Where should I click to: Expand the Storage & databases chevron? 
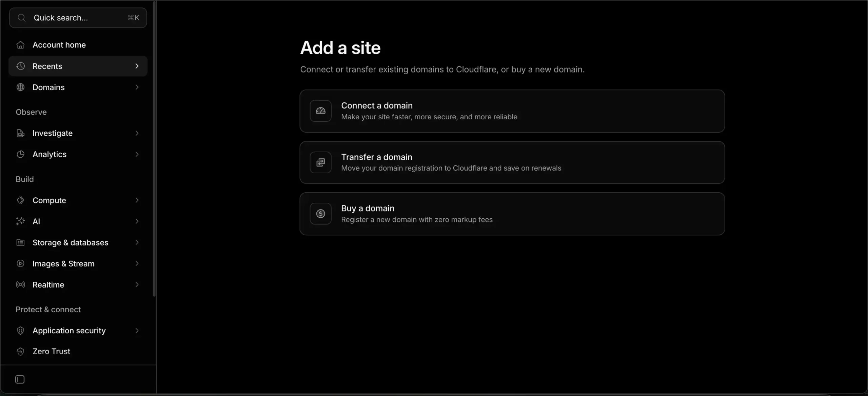click(137, 242)
